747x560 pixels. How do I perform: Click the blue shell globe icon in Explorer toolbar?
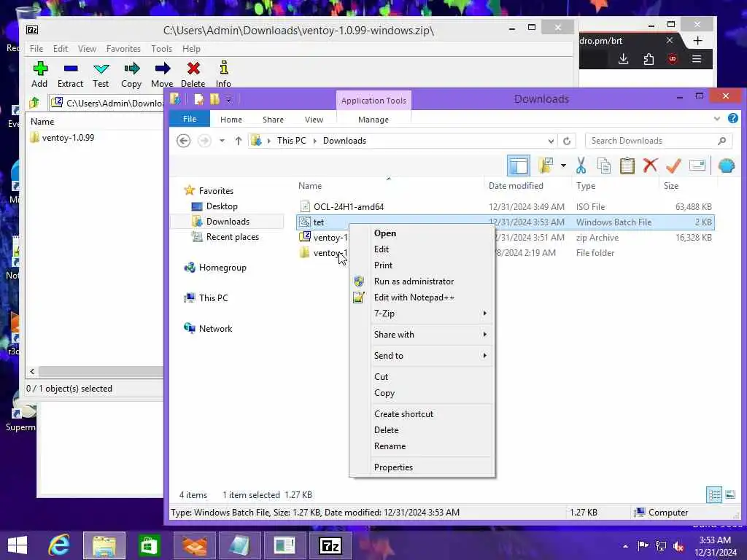click(727, 166)
